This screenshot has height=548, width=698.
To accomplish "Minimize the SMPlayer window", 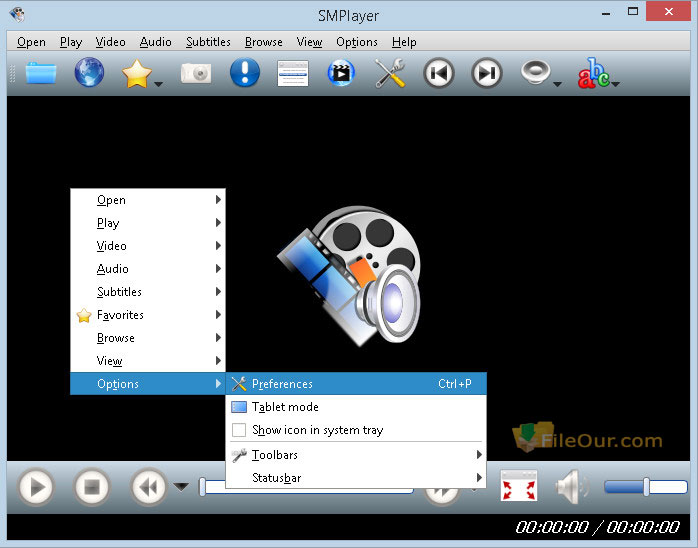I will coord(606,14).
